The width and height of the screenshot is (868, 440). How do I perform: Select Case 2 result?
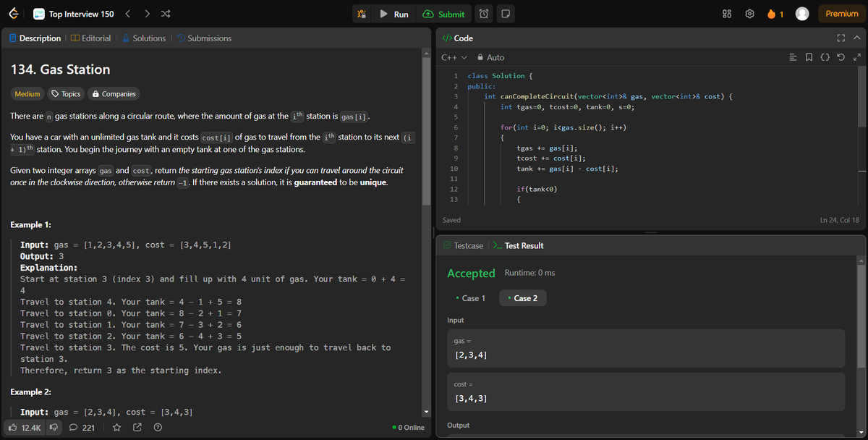click(x=524, y=298)
